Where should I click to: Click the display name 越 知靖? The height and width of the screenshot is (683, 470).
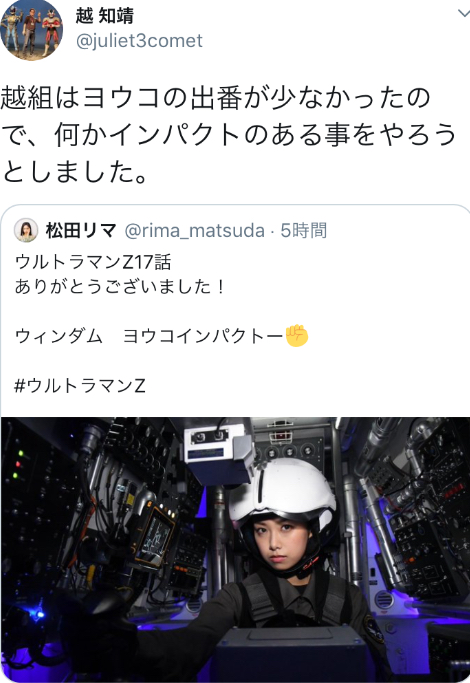click(x=105, y=16)
